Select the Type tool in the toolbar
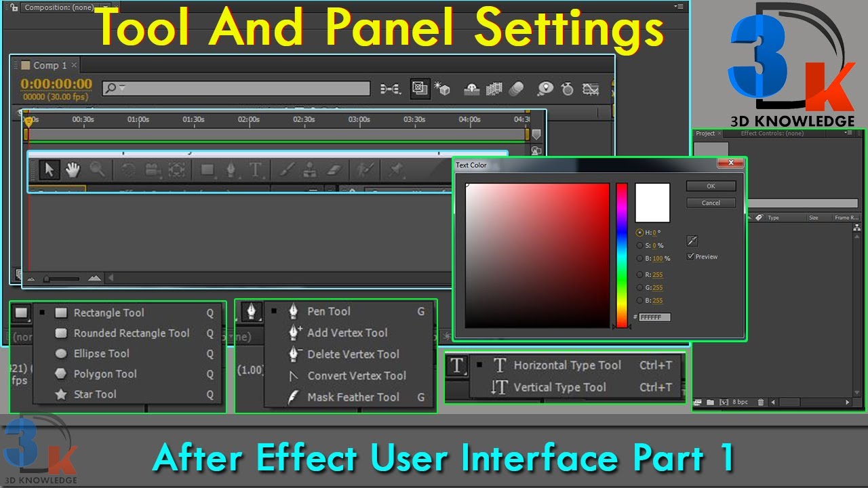The image size is (868, 488). [x=256, y=169]
